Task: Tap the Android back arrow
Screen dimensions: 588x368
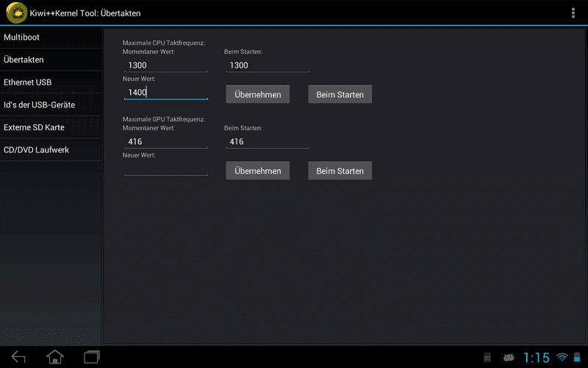Action: [18, 357]
